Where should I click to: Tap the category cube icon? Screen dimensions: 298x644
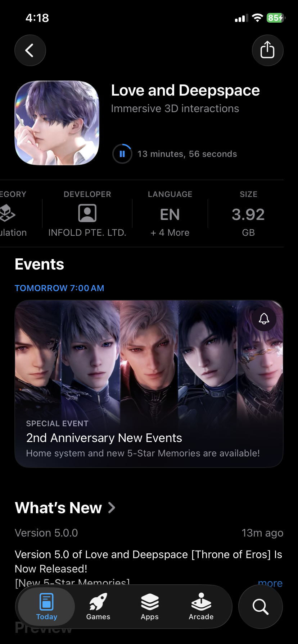pyautogui.click(x=7, y=213)
